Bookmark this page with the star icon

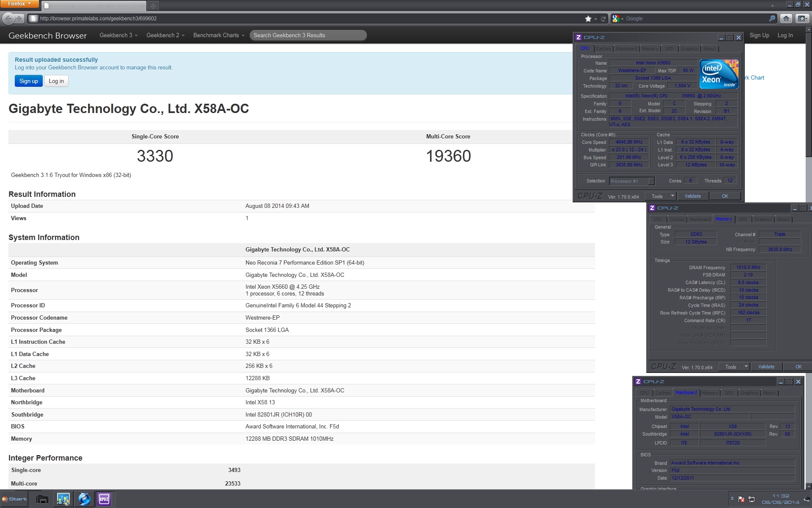(588, 19)
